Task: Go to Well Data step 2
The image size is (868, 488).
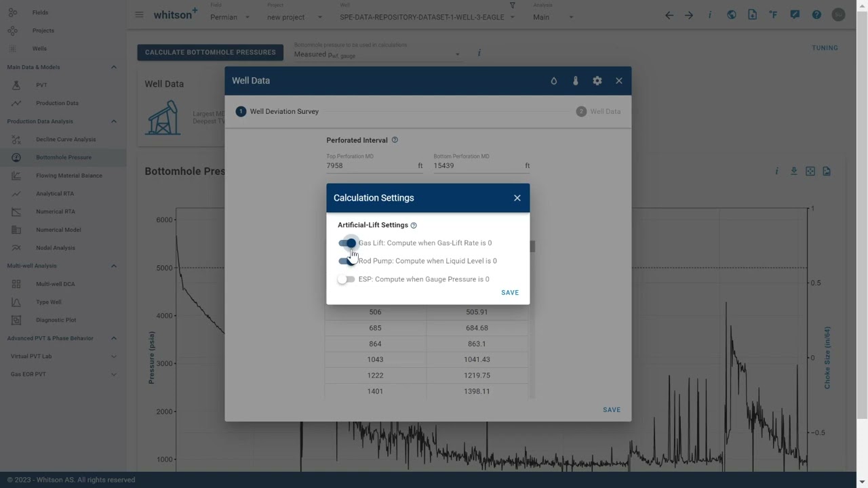Action: (x=599, y=111)
